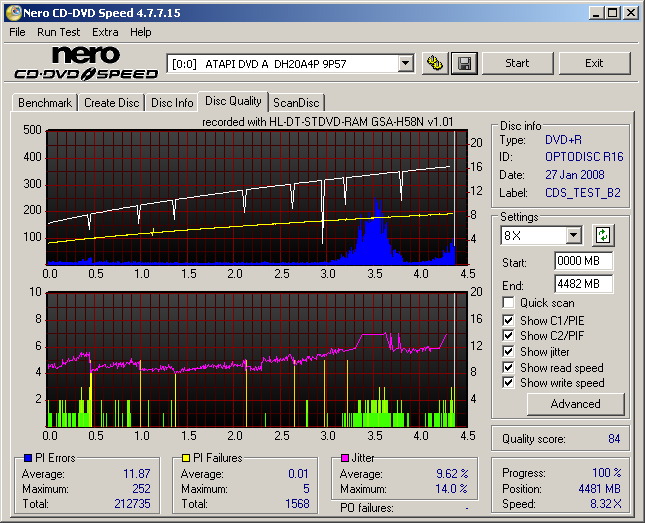The image size is (645, 523).
Task: Click Jitter average 9.62 %
Action: [452, 474]
